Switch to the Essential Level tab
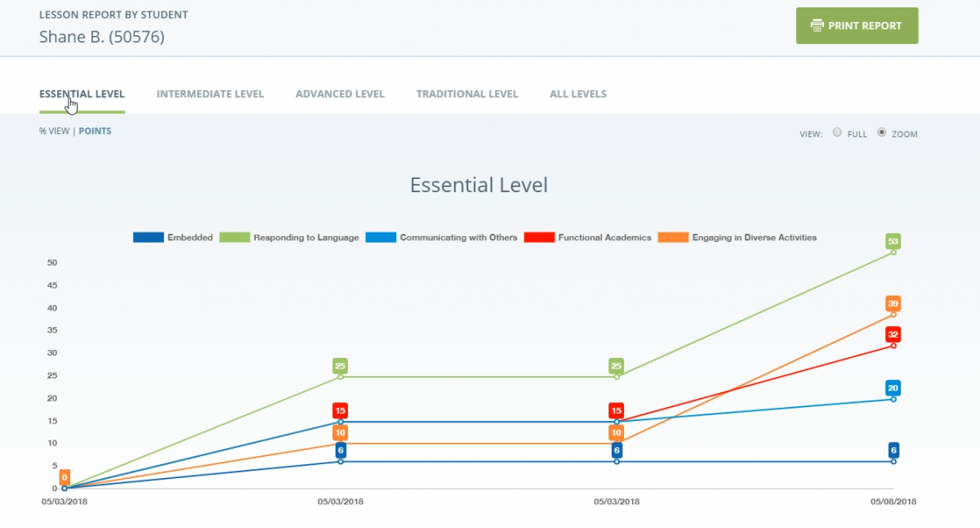The image size is (980, 528). [82, 94]
